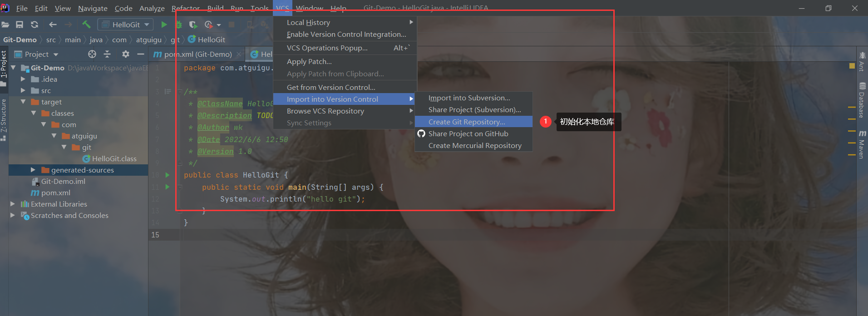The width and height of the screenshot is (868, 316).
Task: Open the Database tool window
Action: (862, 100)
